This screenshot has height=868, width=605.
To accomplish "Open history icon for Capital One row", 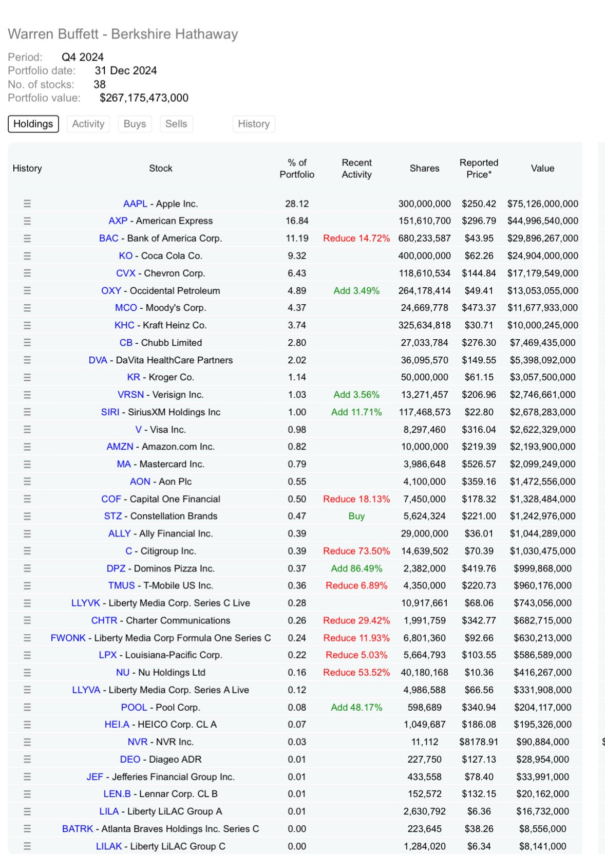I will [27, 499].
